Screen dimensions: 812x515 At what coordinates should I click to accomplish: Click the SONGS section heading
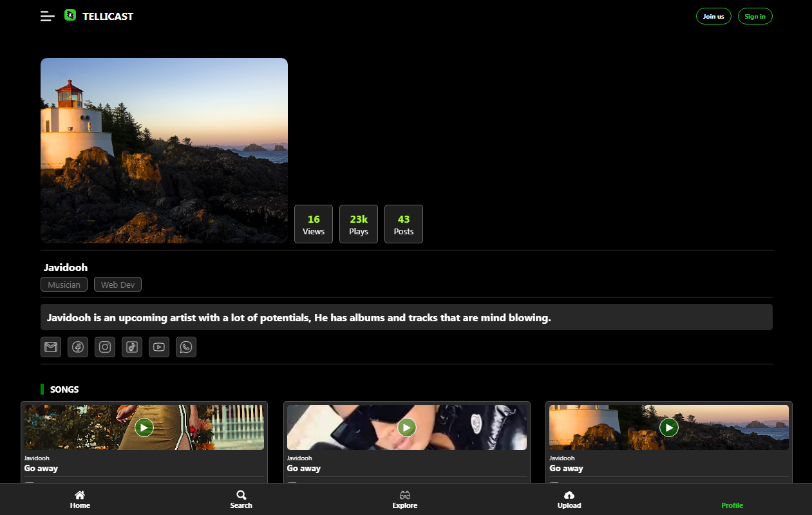pyautogui.click(x=64, y=389)
